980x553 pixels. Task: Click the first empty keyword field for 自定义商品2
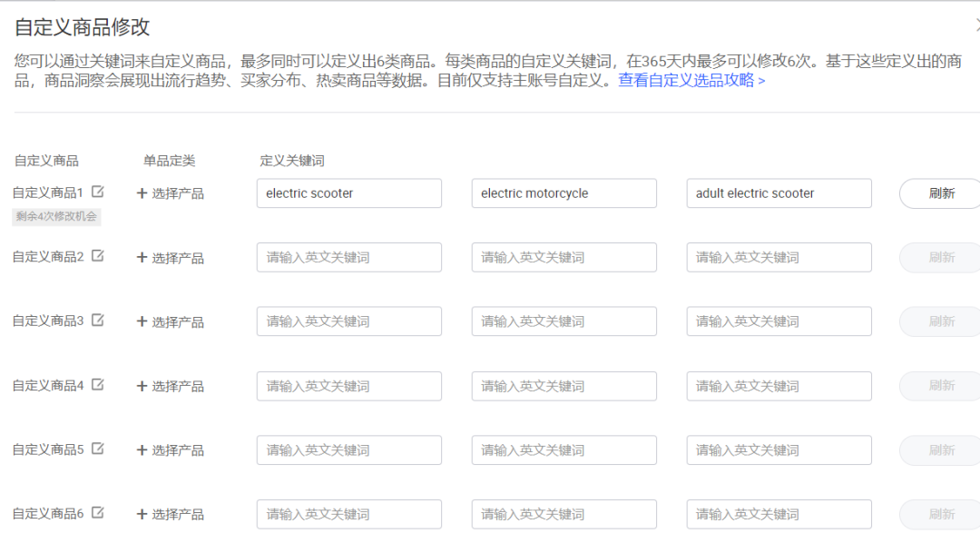click(x=348, y=257)
